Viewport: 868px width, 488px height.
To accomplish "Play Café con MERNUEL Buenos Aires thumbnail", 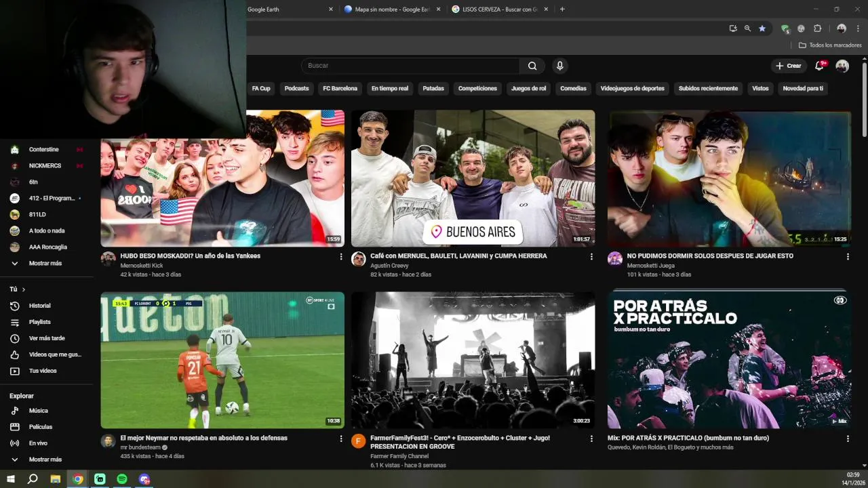I will click(x=473, y=178).
